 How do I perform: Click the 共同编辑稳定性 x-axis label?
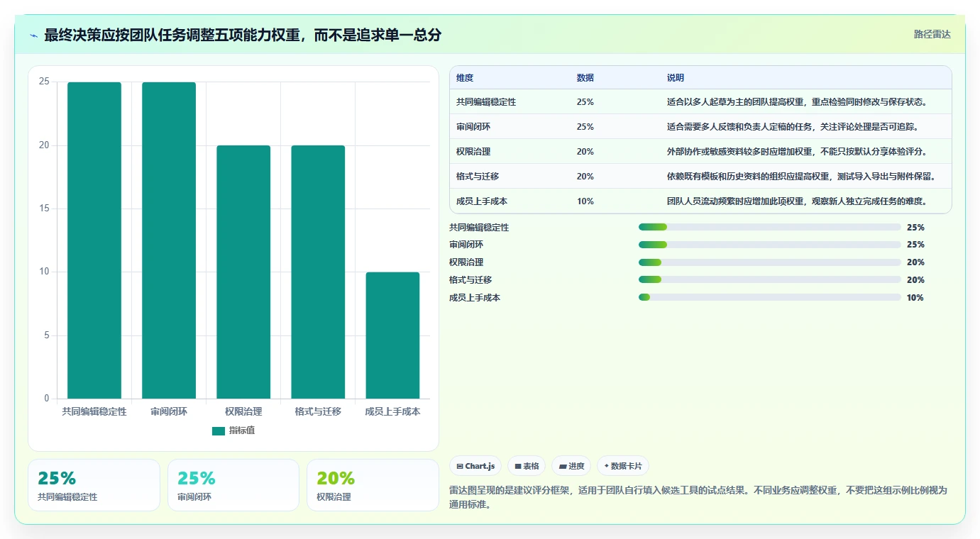coord(94,411)
